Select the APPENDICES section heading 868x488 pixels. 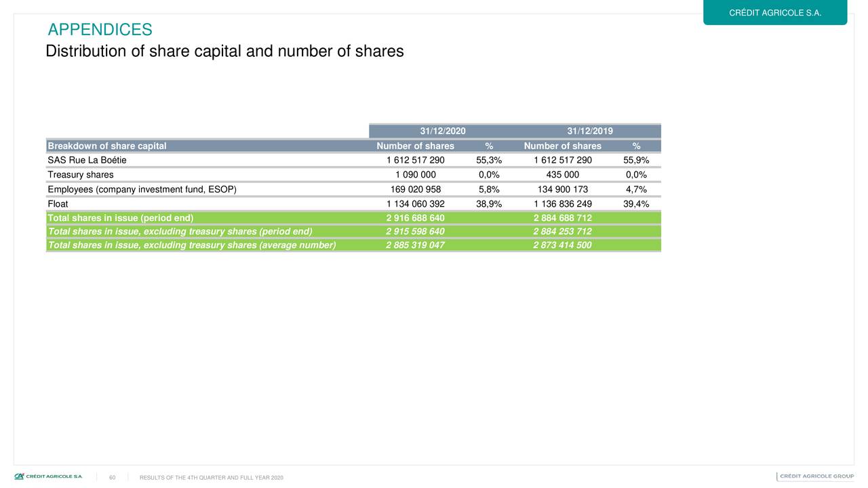(100, 30)
